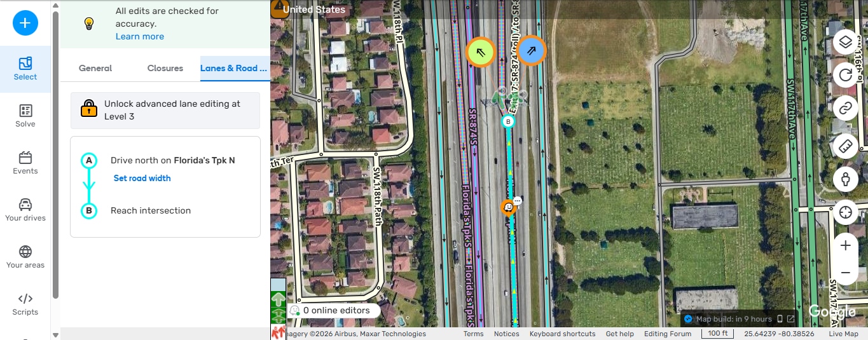Image resolution: width=868 pixels, height=340 pixels.
Task: Copy the permalink via chain icon
Action: 845,109
